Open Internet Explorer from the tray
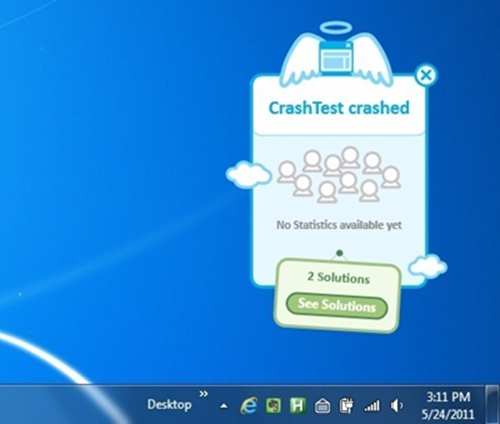 [x=249, y=406]
